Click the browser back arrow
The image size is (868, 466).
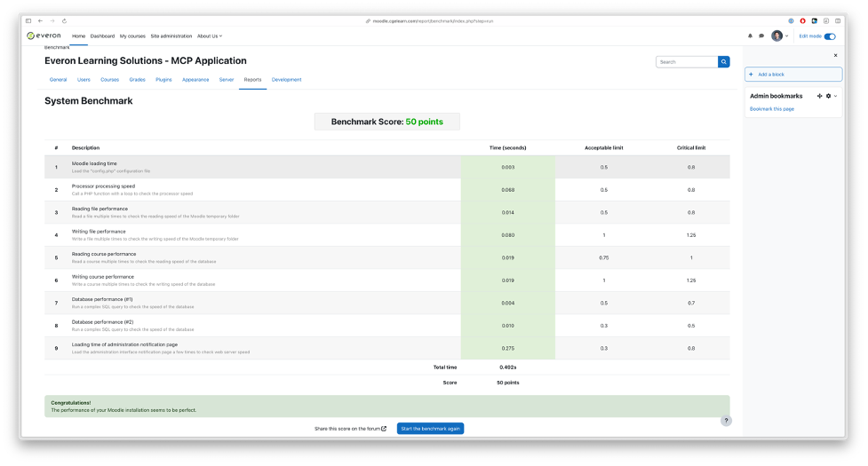pos(40,20)
